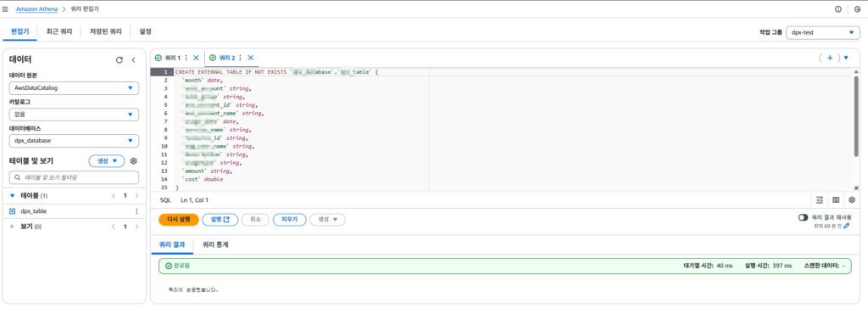The height and width of the screenshot is (319, 868).
Task: Click the 취소 button
Action: click(x=255, y=219)
